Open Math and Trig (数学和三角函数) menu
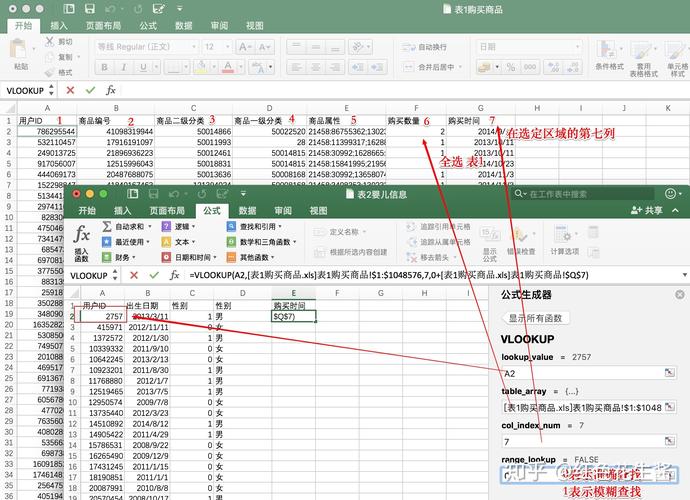Image resolution: width=690 pixels, height=500 pixels. (x=261, y=242)
